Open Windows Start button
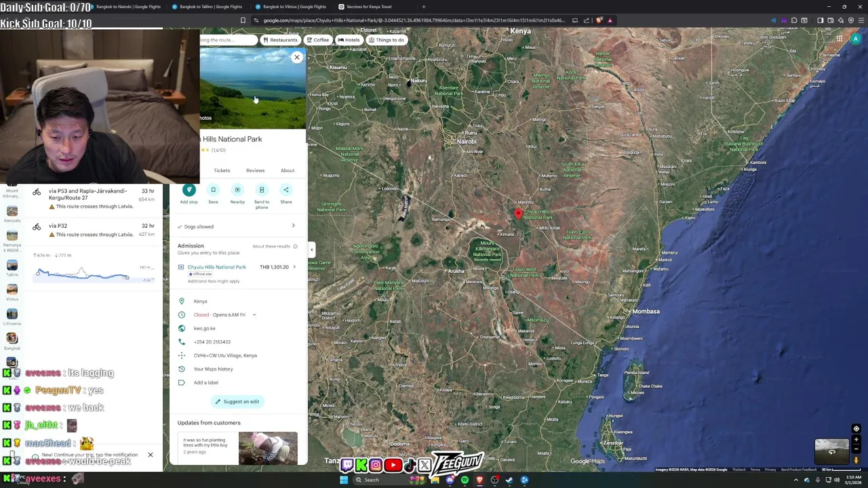This screenshot has height=488, width=868. tap(344, 480)
